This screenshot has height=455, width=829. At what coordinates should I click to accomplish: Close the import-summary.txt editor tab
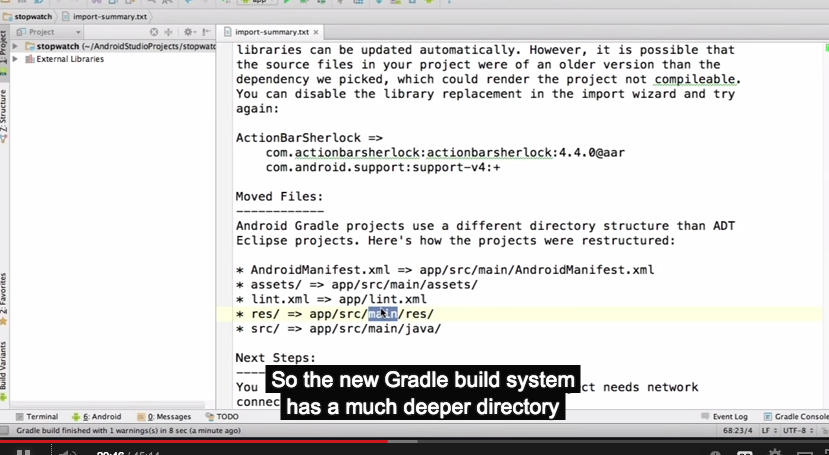(x=316, y=32)
